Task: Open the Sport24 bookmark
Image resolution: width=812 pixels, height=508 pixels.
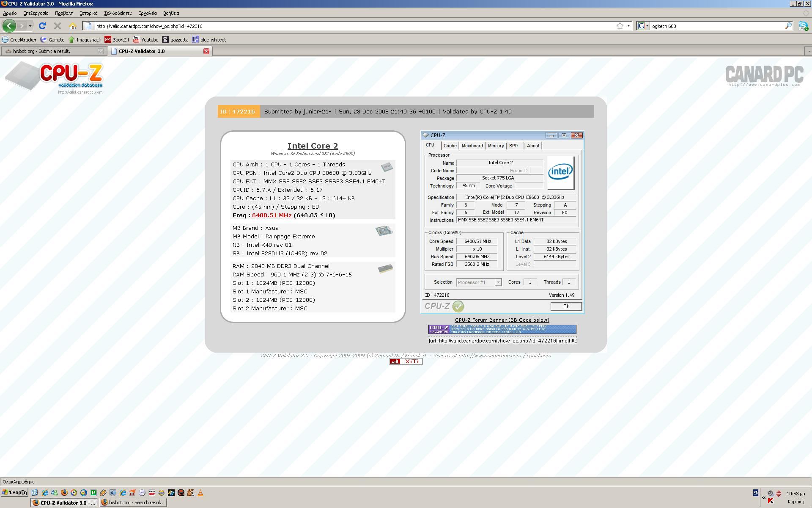Action: [117, 39]
